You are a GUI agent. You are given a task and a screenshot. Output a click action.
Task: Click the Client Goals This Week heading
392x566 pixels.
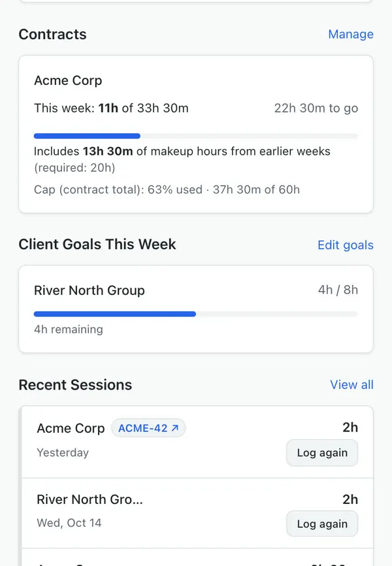(x=97, y=244)
